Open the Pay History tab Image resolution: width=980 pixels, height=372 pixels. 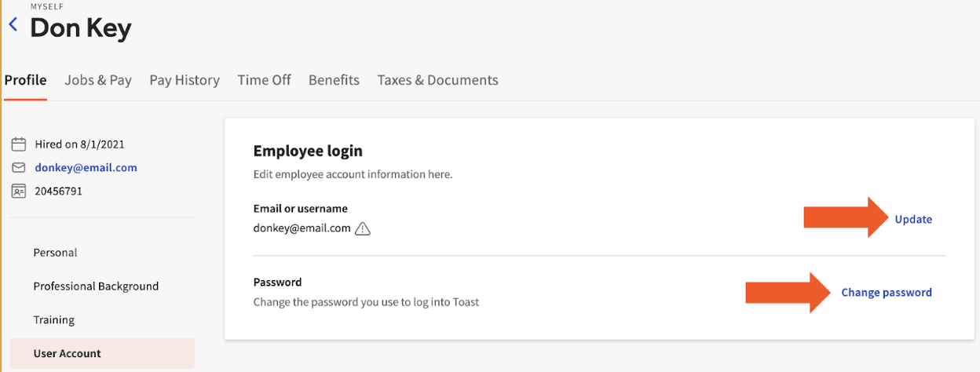(185, 80)
